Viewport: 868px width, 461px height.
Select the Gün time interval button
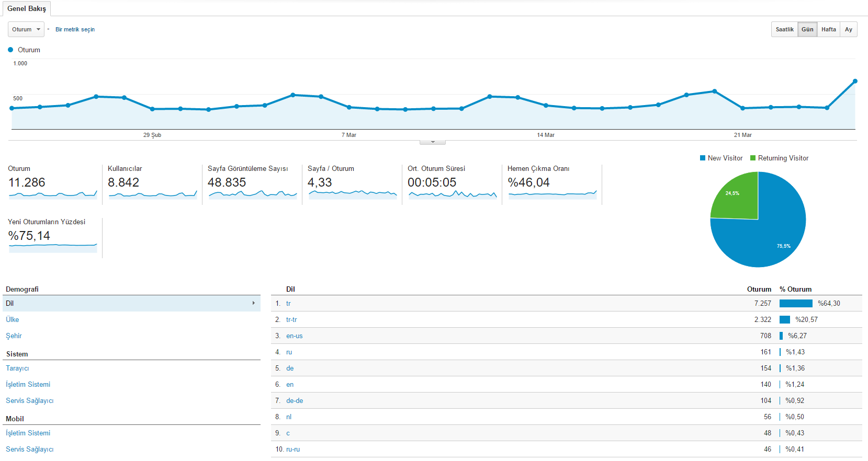pos(807,29)
